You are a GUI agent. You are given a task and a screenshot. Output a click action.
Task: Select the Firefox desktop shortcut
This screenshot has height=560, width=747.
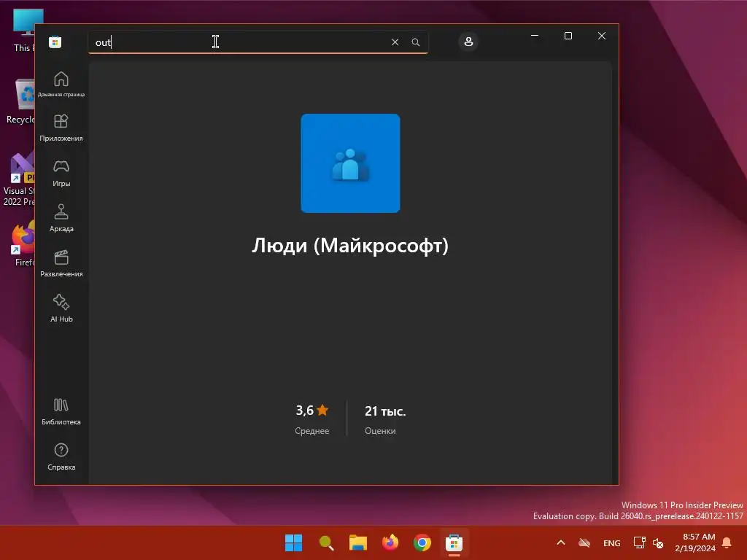pyautogui.click(x=23, y=243)
